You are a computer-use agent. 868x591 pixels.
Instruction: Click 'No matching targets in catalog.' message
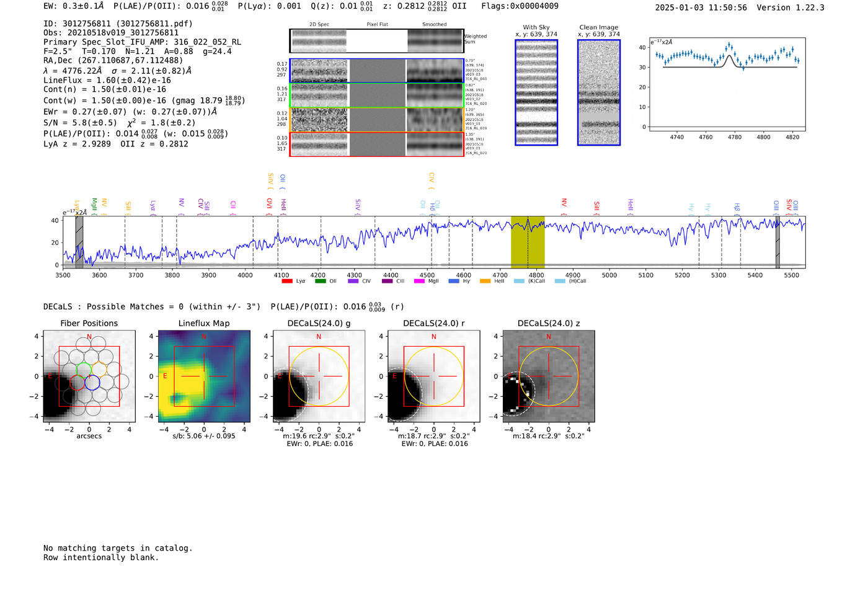(118, 548)
